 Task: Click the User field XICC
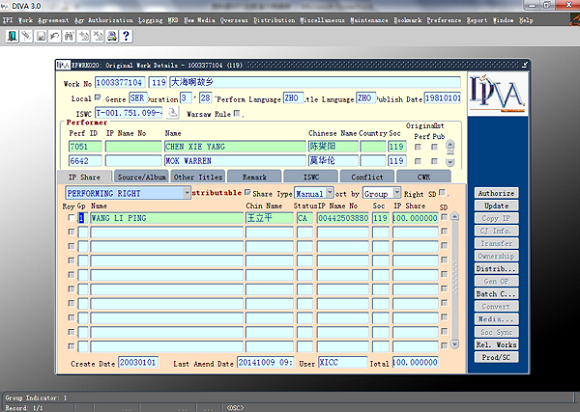coord(343,362)
